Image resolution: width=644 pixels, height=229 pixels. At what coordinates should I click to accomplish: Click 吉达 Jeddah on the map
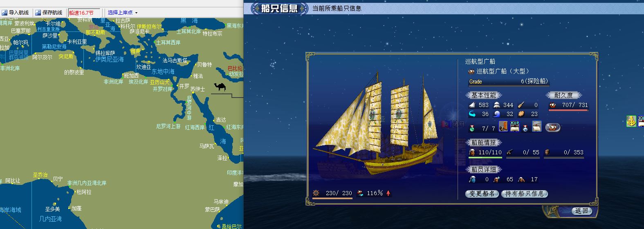click(221, 120)
